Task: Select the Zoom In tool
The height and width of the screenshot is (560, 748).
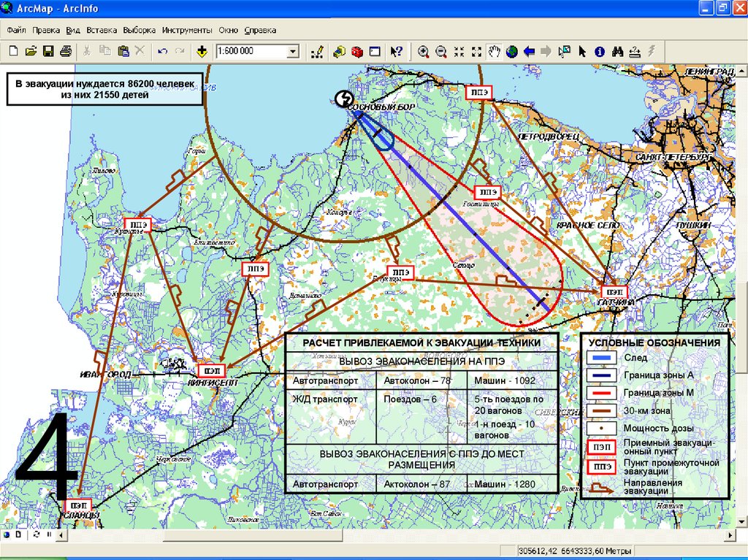Action: click(424, 51)
